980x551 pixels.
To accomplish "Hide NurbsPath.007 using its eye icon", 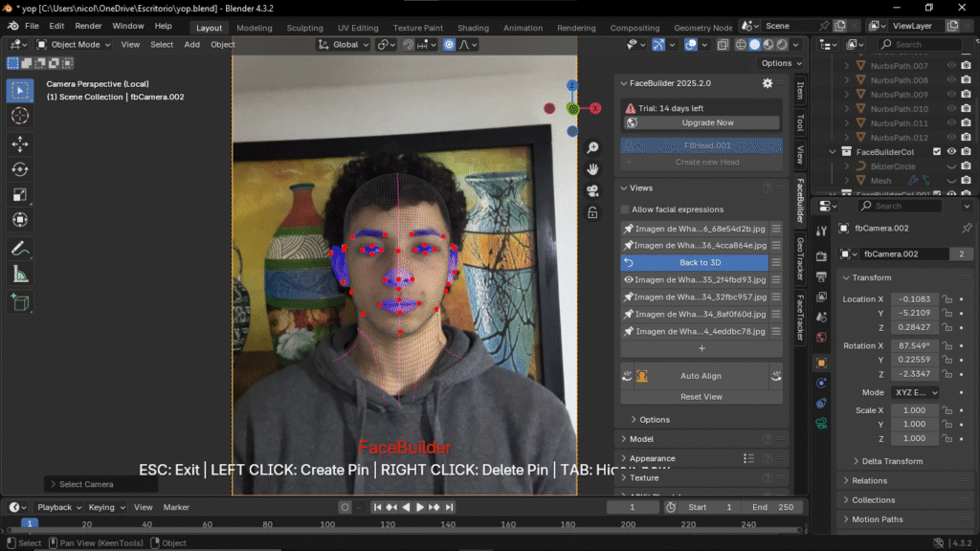I will tap(951, 66).
